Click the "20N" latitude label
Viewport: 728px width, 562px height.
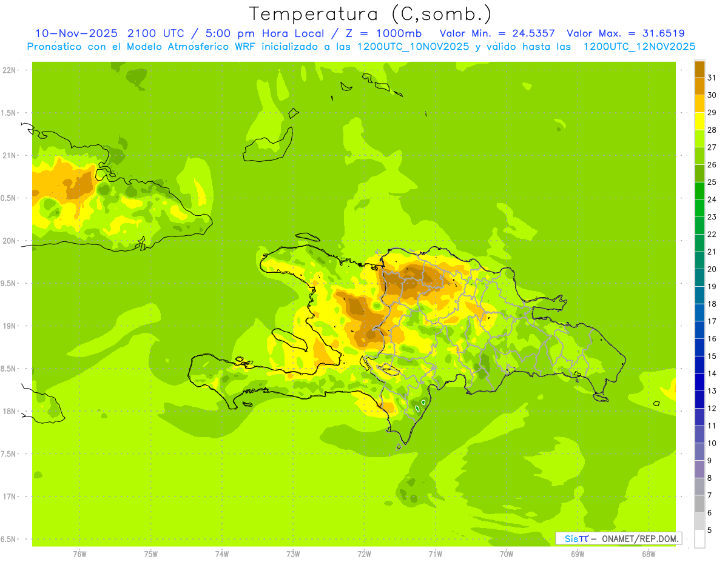[9, 241]
